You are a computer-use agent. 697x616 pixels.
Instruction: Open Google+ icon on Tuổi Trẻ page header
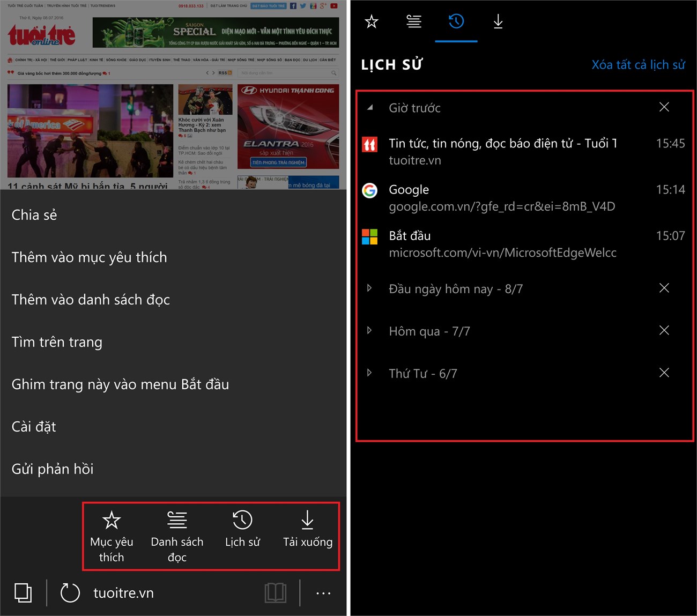click(x=323, y=6)
